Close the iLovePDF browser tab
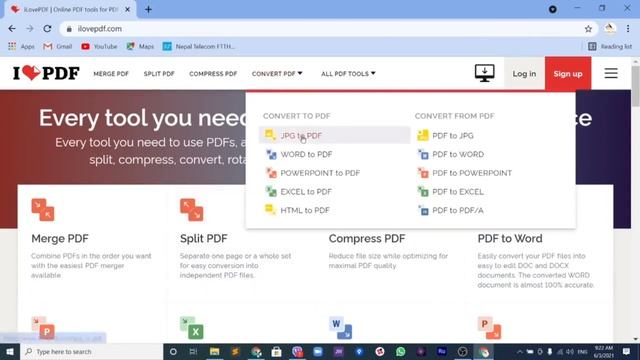 click(x=127, y=9)
